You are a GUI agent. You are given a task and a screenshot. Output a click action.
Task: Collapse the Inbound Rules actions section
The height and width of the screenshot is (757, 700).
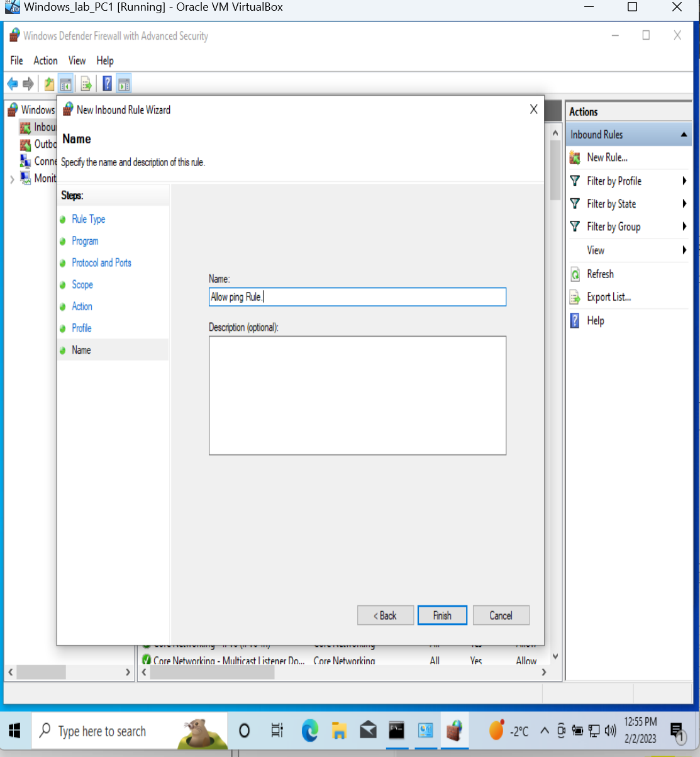click(684, 135)
